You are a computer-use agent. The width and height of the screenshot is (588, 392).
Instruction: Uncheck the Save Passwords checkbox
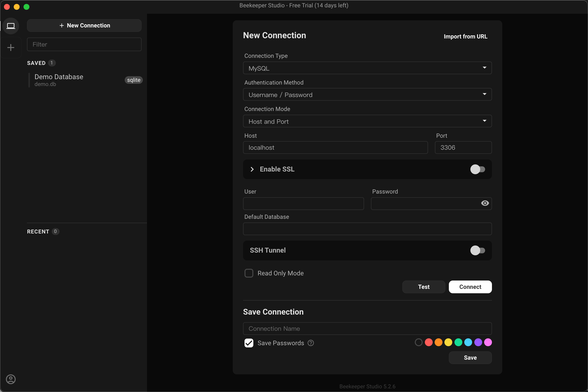pyautogui.click(x=249, y=343)
